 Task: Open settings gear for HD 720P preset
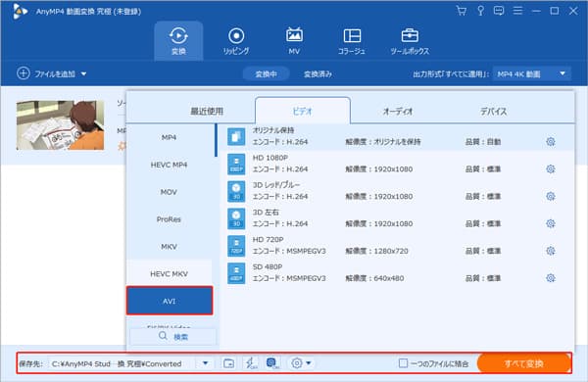(550, 251)
